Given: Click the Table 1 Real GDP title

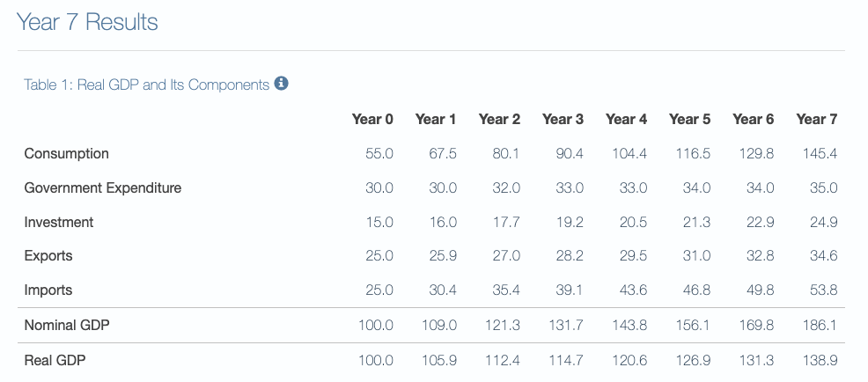Looking at the screenshot, I should tap(146, 84).
